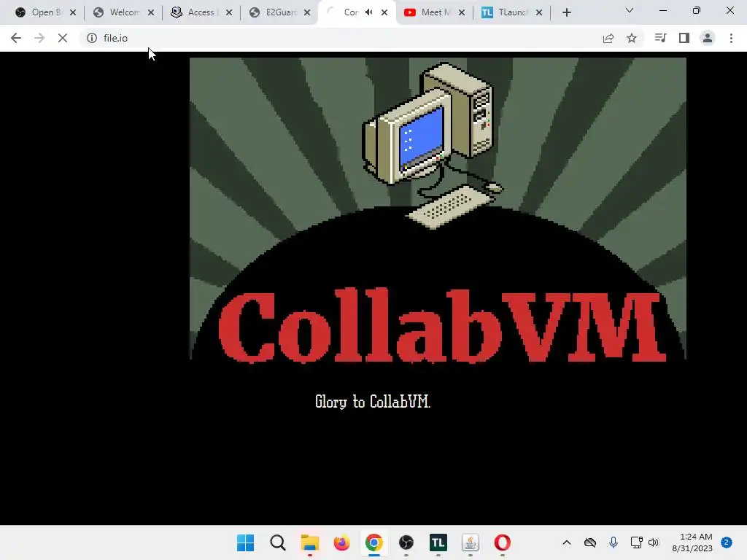Share this page from toolbar
This screenshot has width=747, height=560.
pyautogui.click(x=608, y=38)
